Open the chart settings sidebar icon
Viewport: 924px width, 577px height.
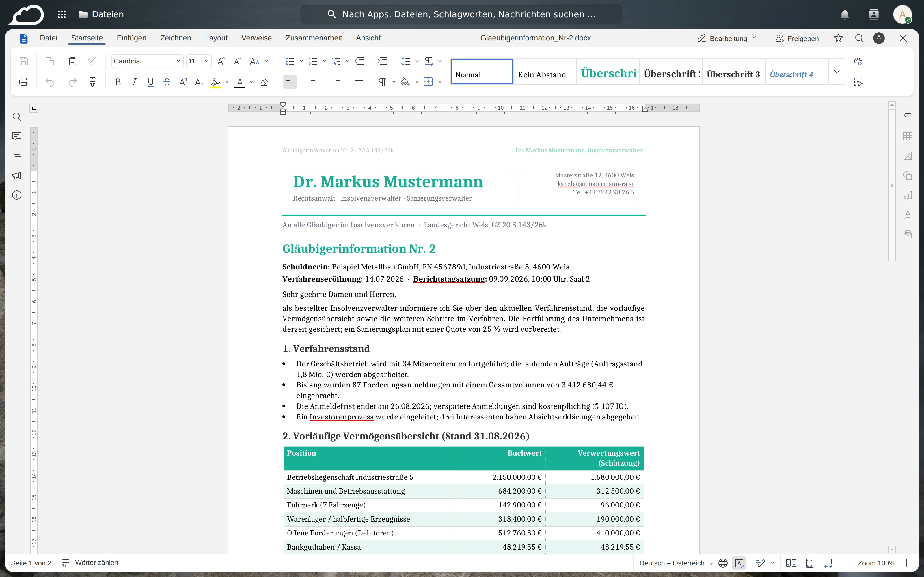point(908,195)
